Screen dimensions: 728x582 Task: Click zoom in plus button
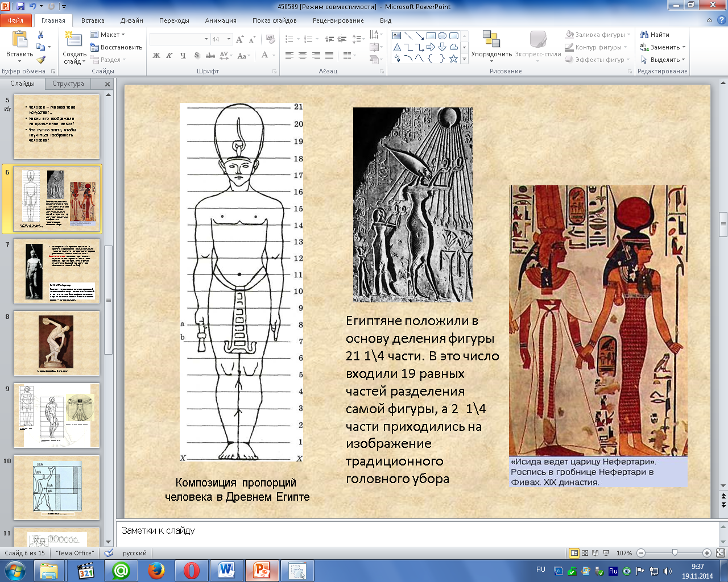(707, 553)
